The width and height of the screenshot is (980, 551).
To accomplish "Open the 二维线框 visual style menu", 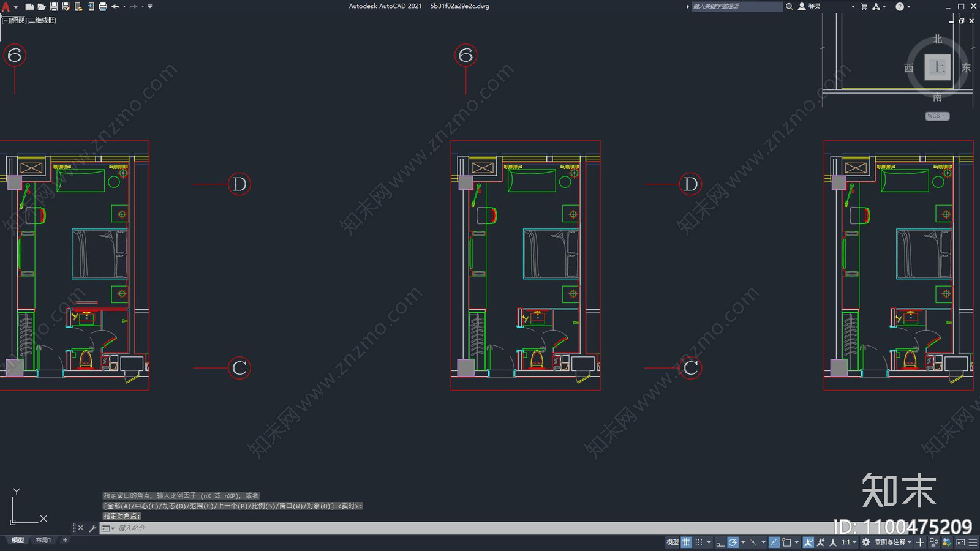I will 42,20.
